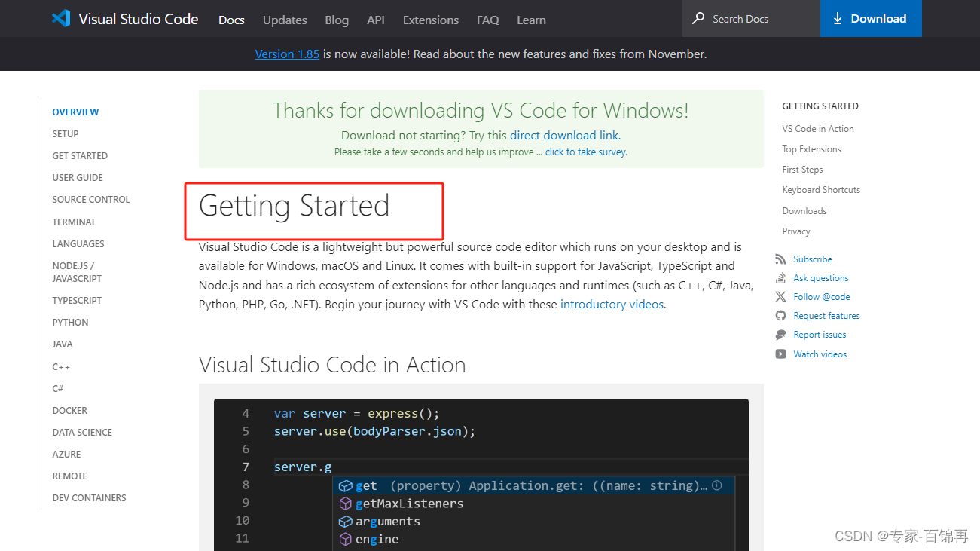Open the Extensions page
The height and width of the screenshot is (551, 980).
point(431,20)
